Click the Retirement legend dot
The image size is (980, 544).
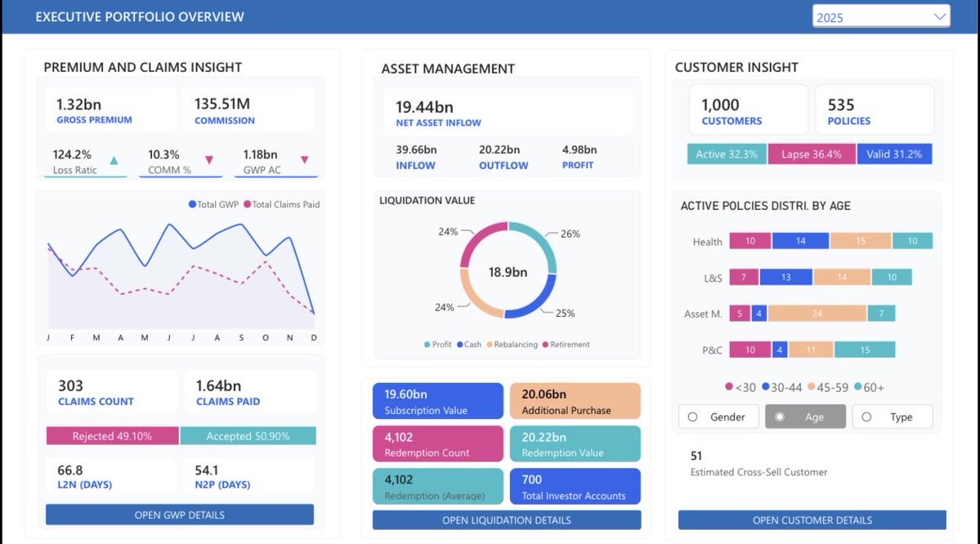click(x=546, y=345)
